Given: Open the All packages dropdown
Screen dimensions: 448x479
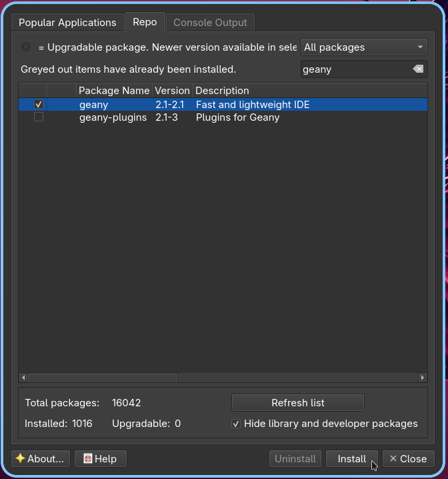Looking at the screenshot, I should pyautogui.click(x=364, y=47).
